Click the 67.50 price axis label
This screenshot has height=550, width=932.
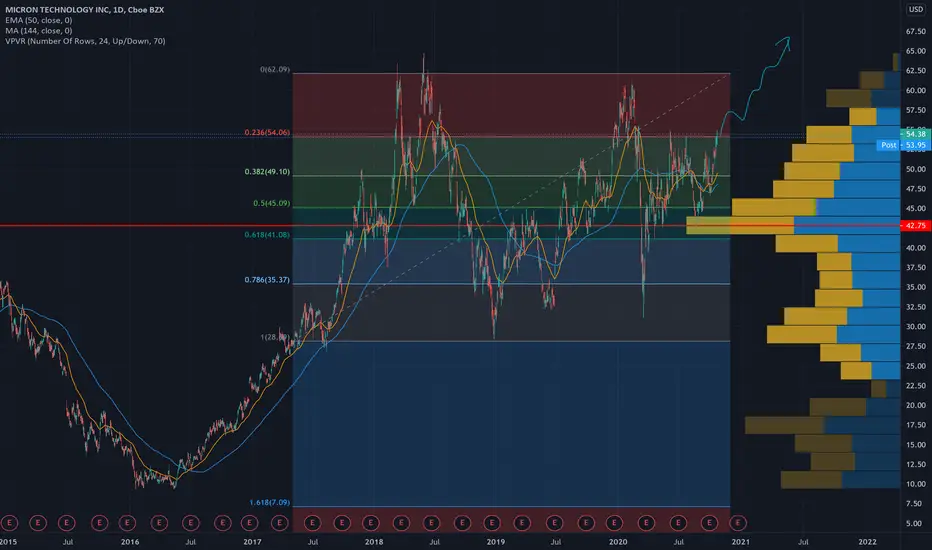(x=915, y=32)
